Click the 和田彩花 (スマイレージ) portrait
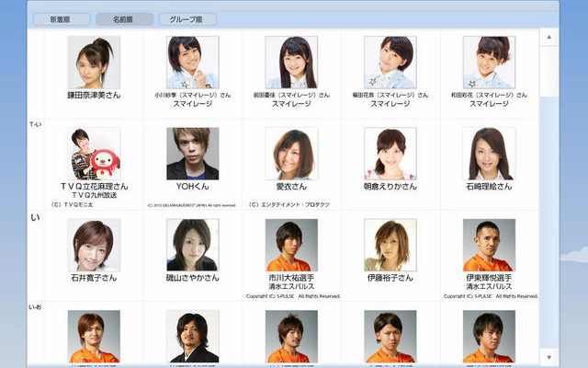 [x=489, y=63]
